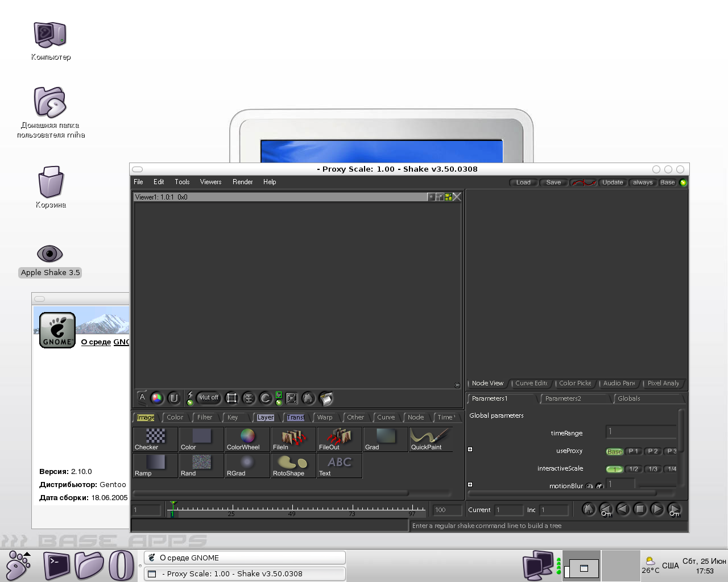The image size is (728, 582).
Task: Toggle the always update mode button
Action: 643,182
